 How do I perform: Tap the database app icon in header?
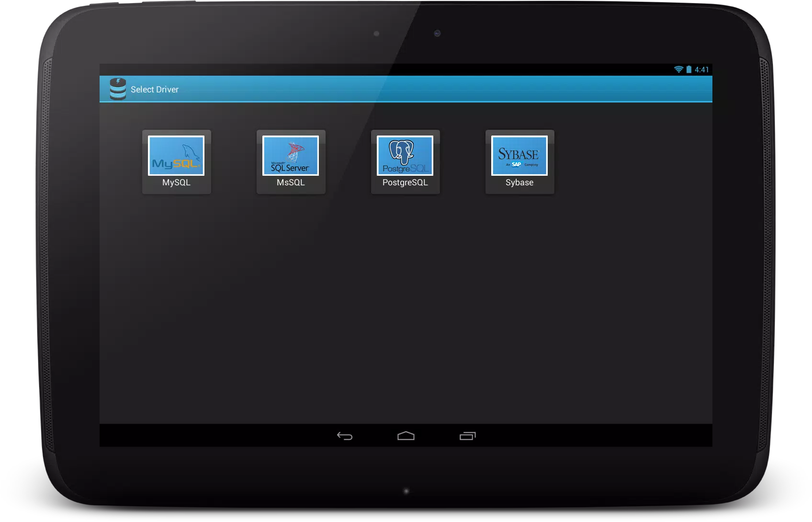[118, 89]
